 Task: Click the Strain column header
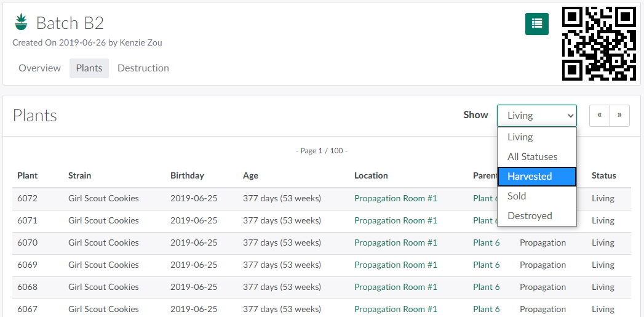pos(79,175)
